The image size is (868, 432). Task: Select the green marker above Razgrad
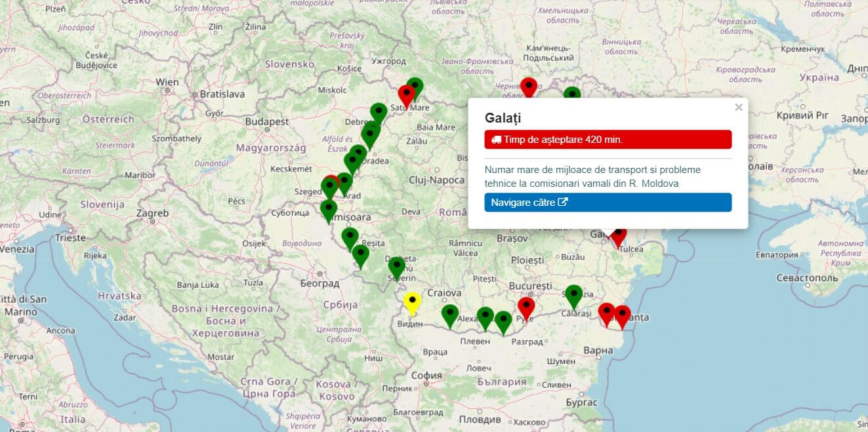pos(503,321)
